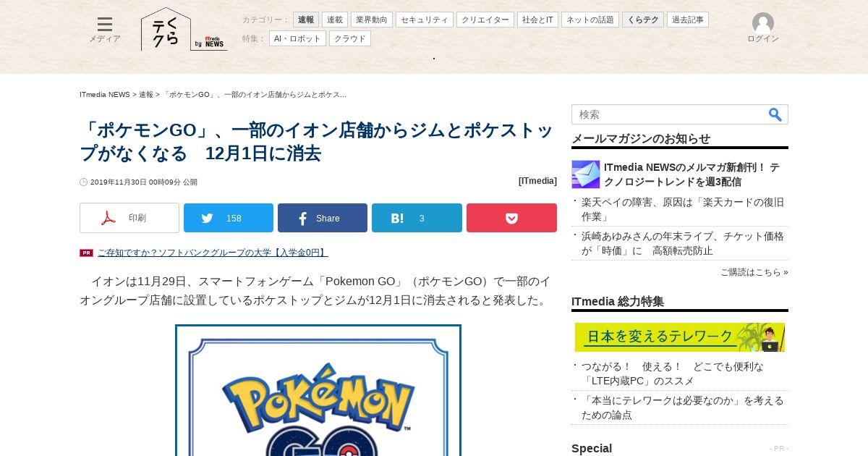Select the 過去記事 category tab
The image size is (868, 456).
pos(688,20)
